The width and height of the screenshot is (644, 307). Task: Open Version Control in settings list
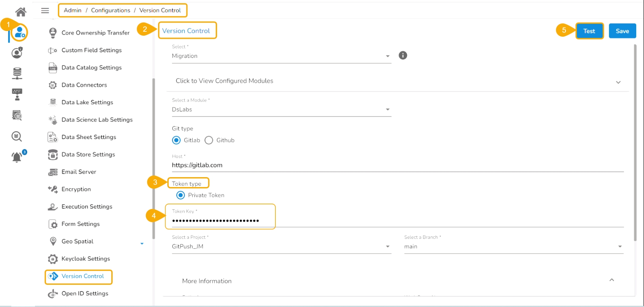[x=82, y=276]
